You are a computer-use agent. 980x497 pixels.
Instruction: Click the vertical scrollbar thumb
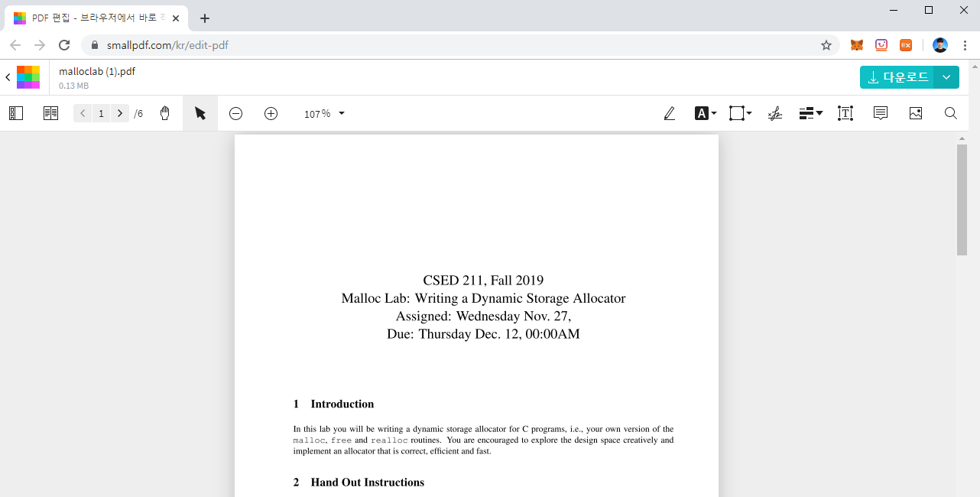[x=962, y=199]
